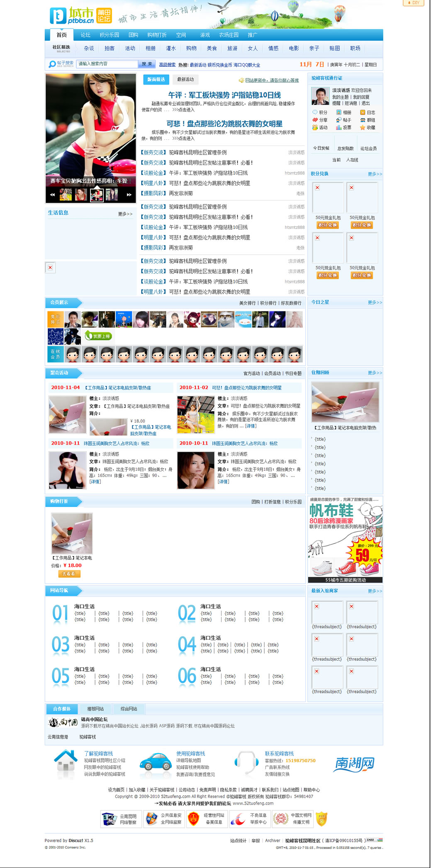Image resolution: width=431 pixels, height=868 pixels.
Task: Open the 论坛 tab in main navigation
Action: pyautogui.click(x=85, y=35)
